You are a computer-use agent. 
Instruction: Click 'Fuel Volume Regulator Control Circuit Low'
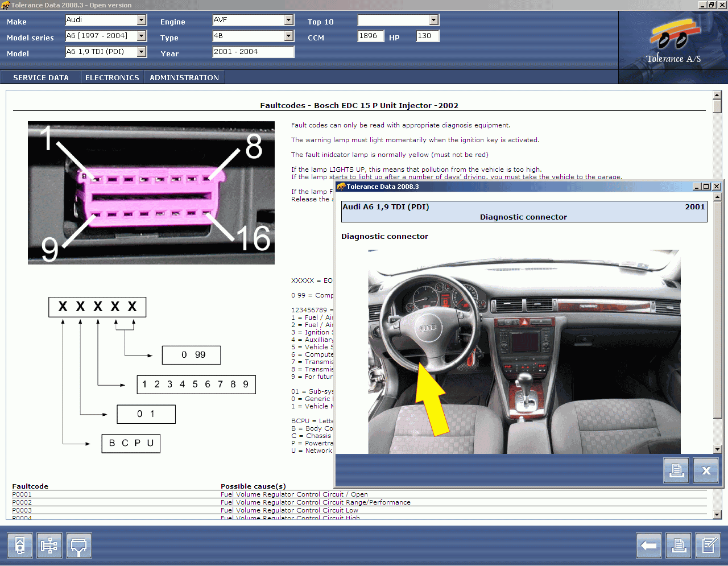289,510
